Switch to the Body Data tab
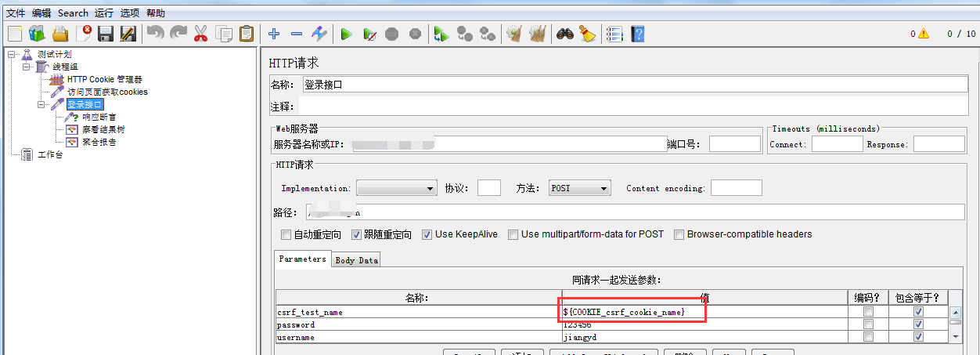 (x=357, y=260)
